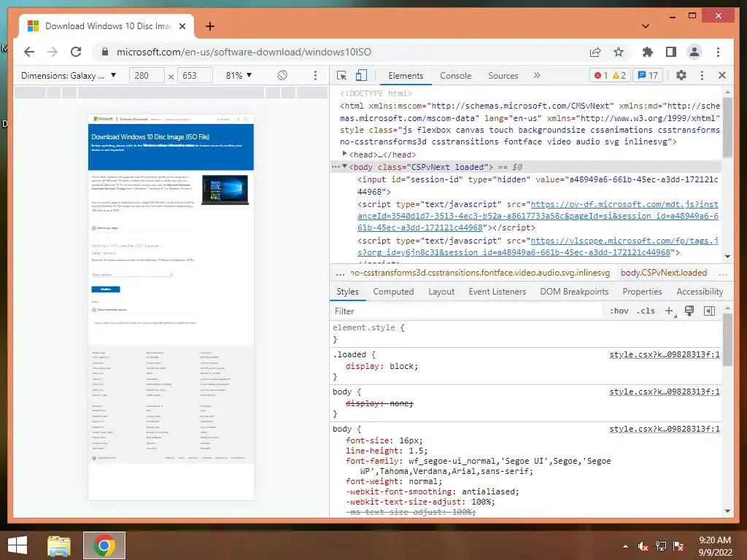747x560 pixels.
Task: Open the tab search chevron
Action: (646, 26)
